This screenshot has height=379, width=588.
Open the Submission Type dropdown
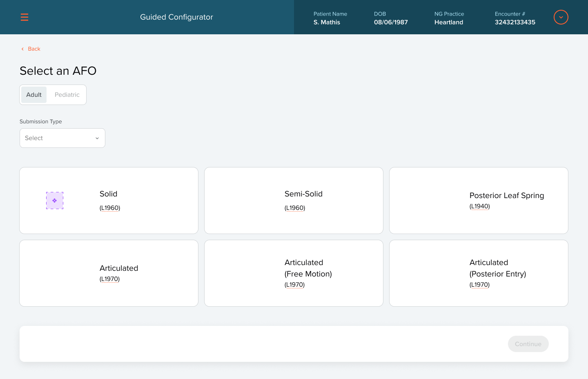(62, 138)
